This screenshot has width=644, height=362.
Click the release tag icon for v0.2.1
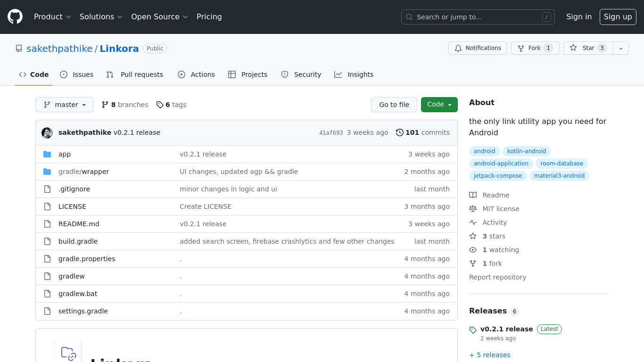tap(473, 330)
